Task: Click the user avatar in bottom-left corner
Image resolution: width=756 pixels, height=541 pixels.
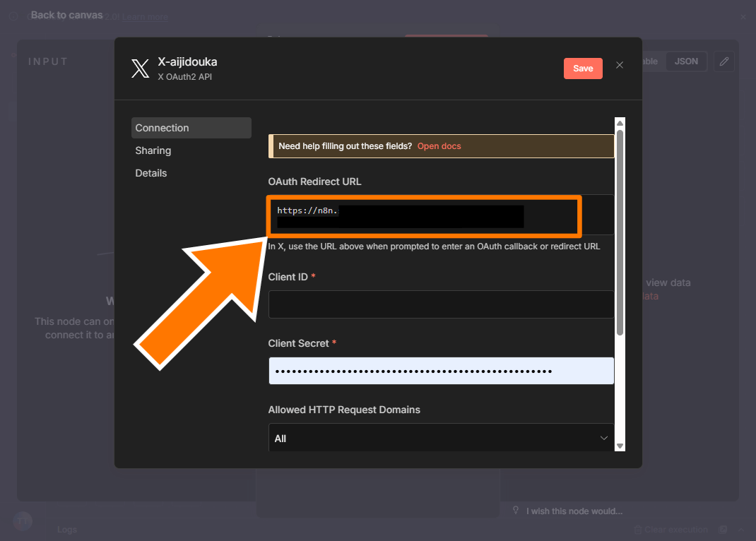Action: point(23,521)
